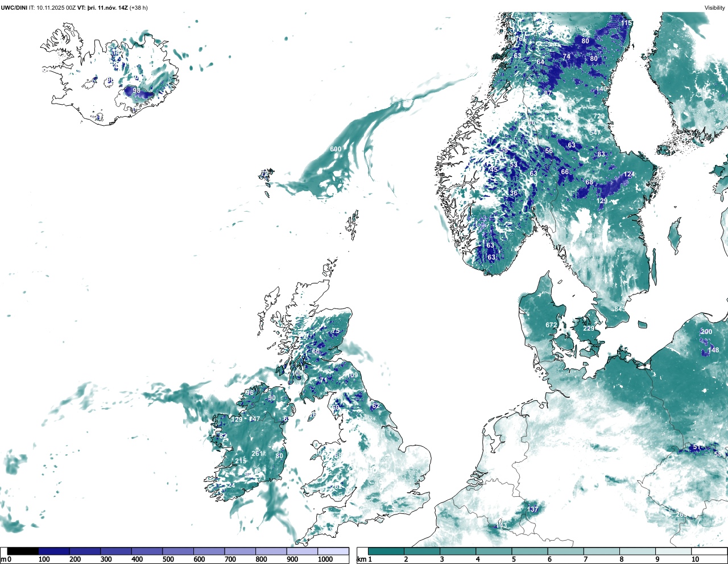Click the '200' value over northern Poland
This screenshot has width=728, height=564.
coord(706,332)
